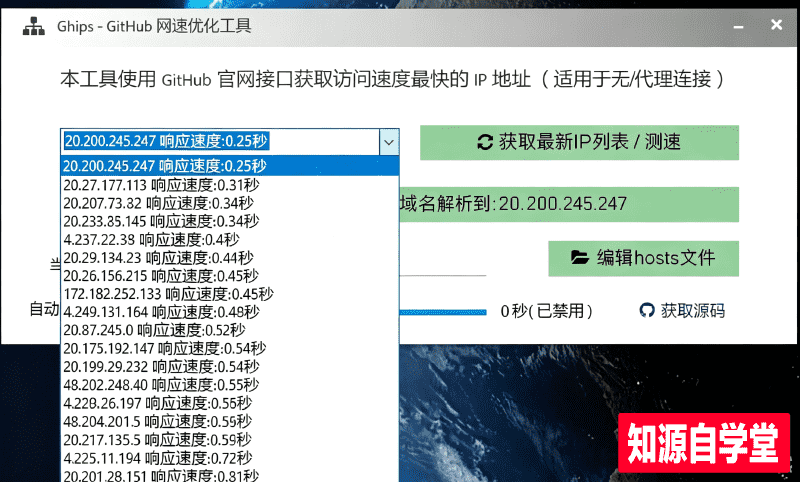Click the GitHub icon beside 获取源码
The height and width of the screenshot is (482, 800).
point(646,310)
